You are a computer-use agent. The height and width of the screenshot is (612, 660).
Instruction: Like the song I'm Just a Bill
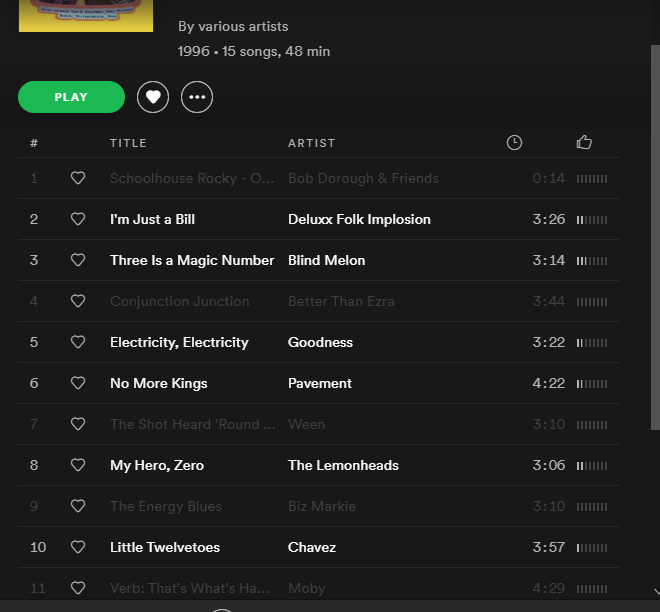point(78,219)
